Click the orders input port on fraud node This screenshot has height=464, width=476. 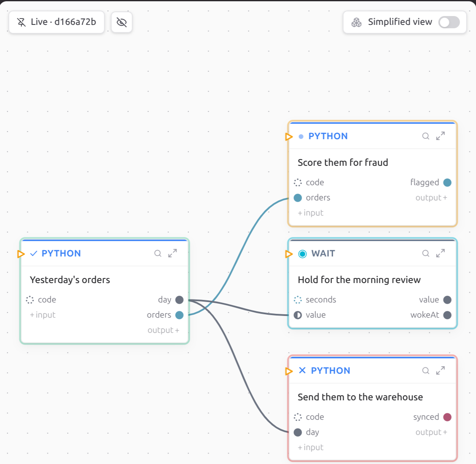(x=298, y=198)
